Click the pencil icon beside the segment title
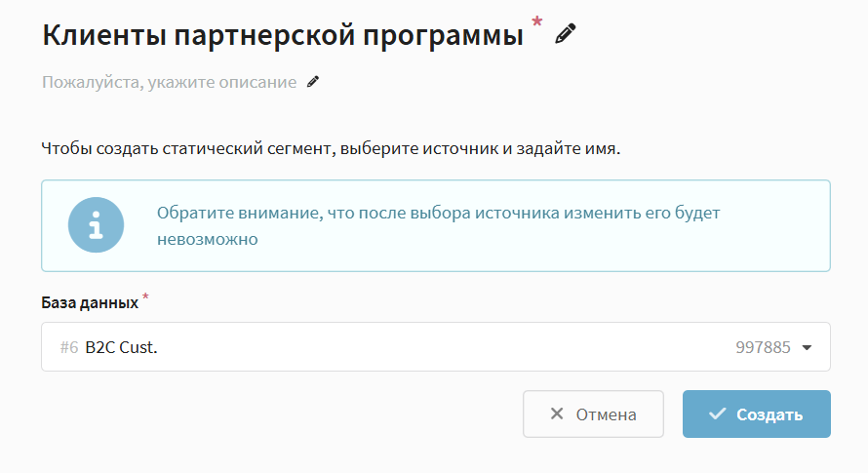The image size is (868, 473). (566, 34)
